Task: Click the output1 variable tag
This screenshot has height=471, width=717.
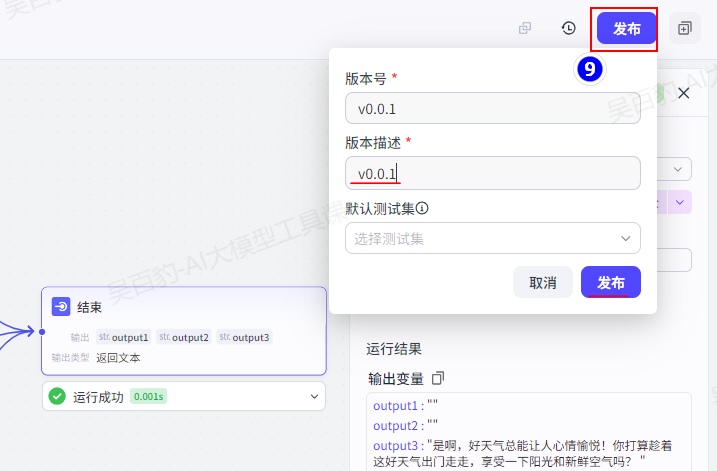Action: pos(124,338)
